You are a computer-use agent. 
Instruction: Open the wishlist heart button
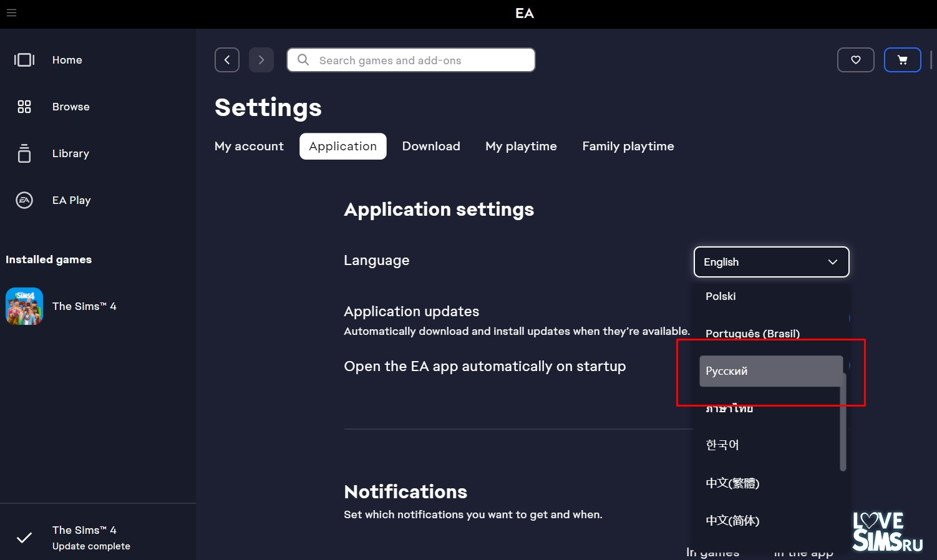(856, 60)
